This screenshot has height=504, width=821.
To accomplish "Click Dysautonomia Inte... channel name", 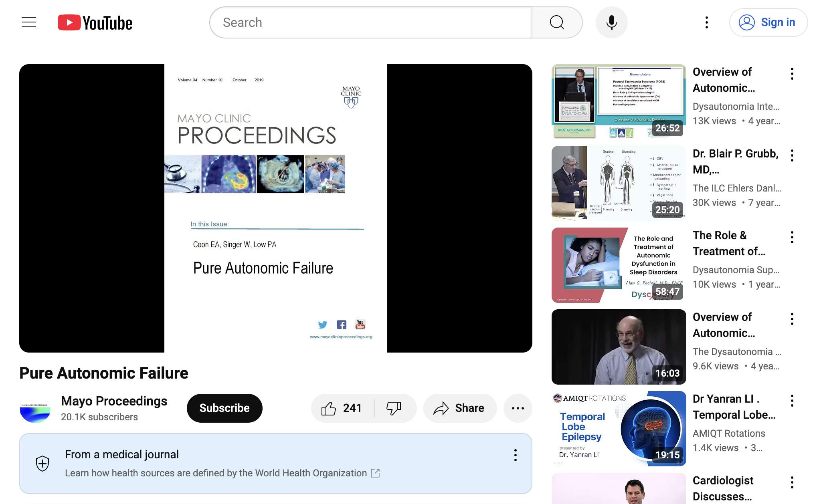I will coord(736,107).
